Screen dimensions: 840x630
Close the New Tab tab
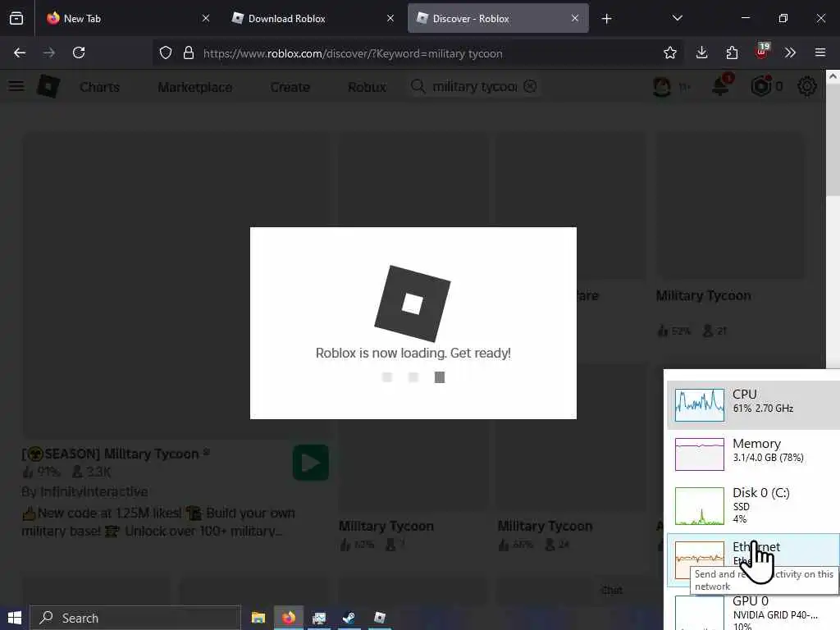point(206,18)
